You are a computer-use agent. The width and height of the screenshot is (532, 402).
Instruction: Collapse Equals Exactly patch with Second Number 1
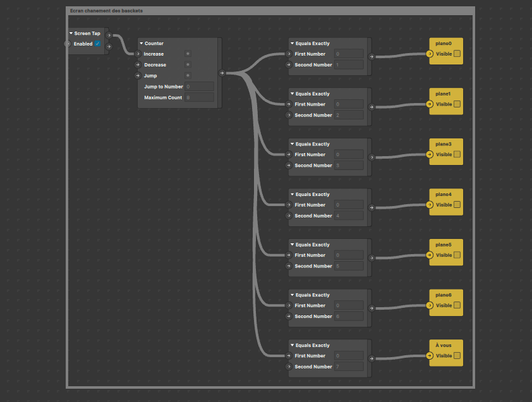292,44
